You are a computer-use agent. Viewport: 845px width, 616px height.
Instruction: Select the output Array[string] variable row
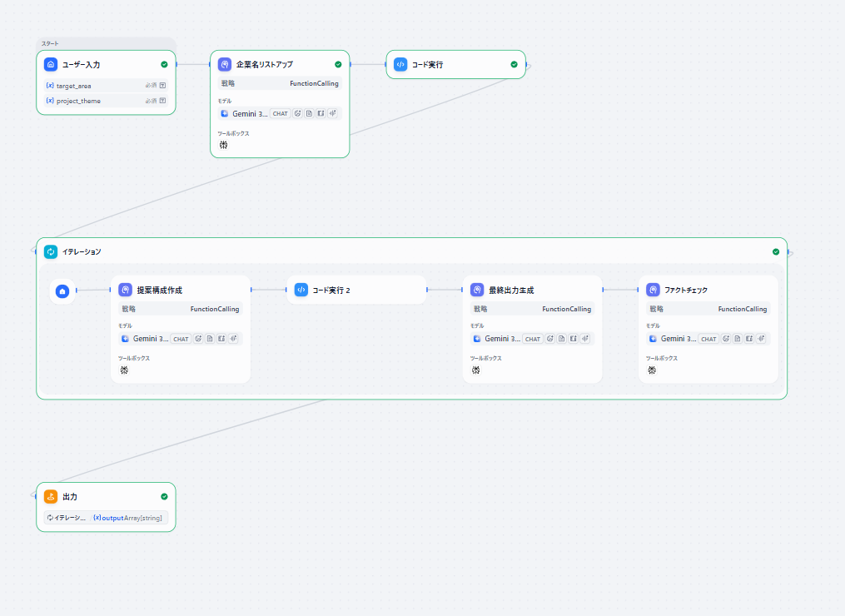[x=107, y=518]
